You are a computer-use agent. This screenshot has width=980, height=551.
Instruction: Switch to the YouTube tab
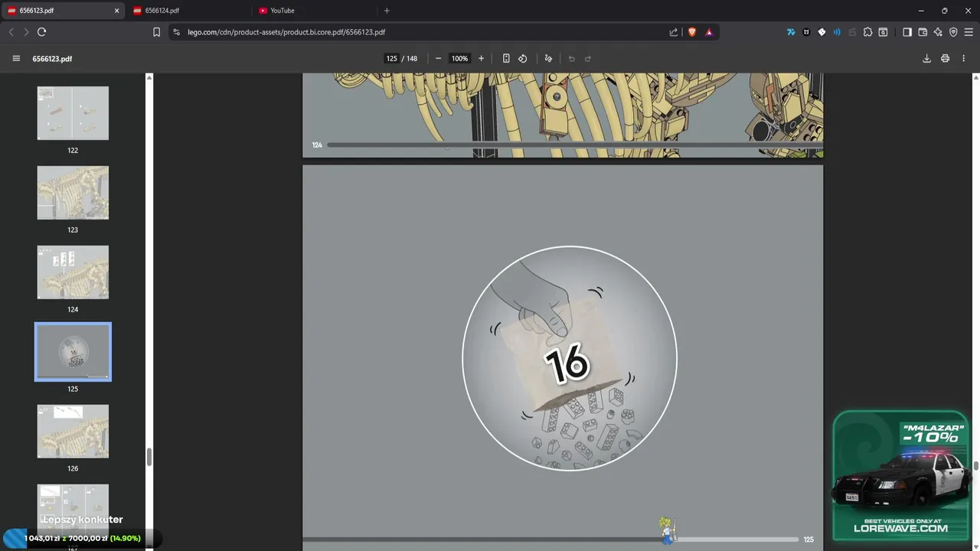click(x=315, y=11)
